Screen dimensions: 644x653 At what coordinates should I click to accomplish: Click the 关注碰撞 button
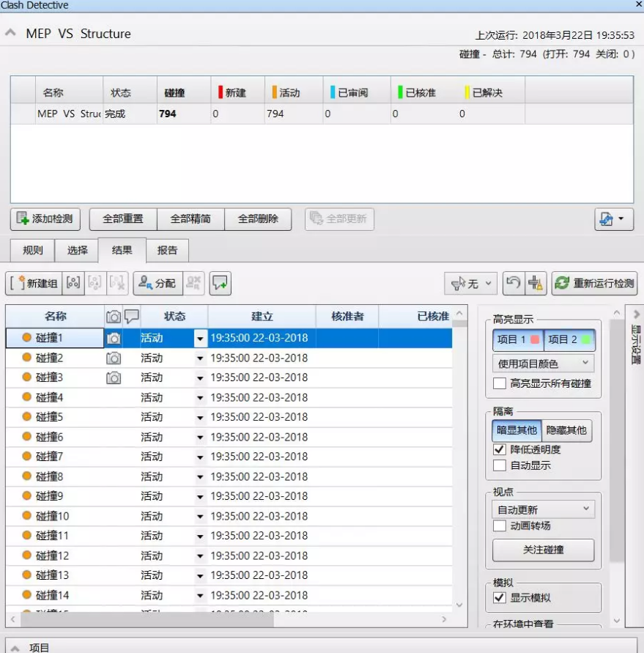543,550
